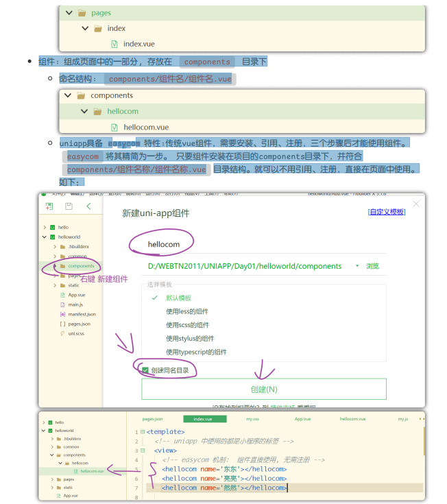Switch to the my.css editor tab
The width and height of the screenshot is (447, 504).
pos(252,419)
